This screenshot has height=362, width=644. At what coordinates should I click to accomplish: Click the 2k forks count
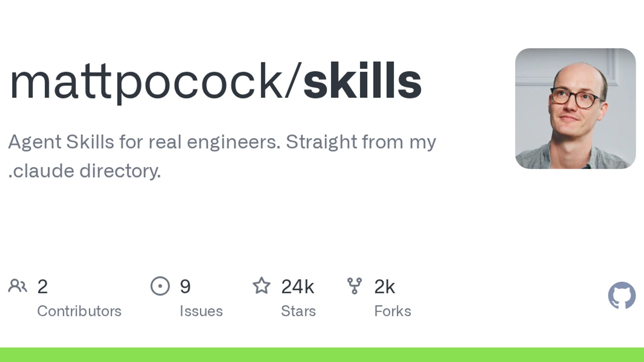pyautogui.click(x=384, y=287)
